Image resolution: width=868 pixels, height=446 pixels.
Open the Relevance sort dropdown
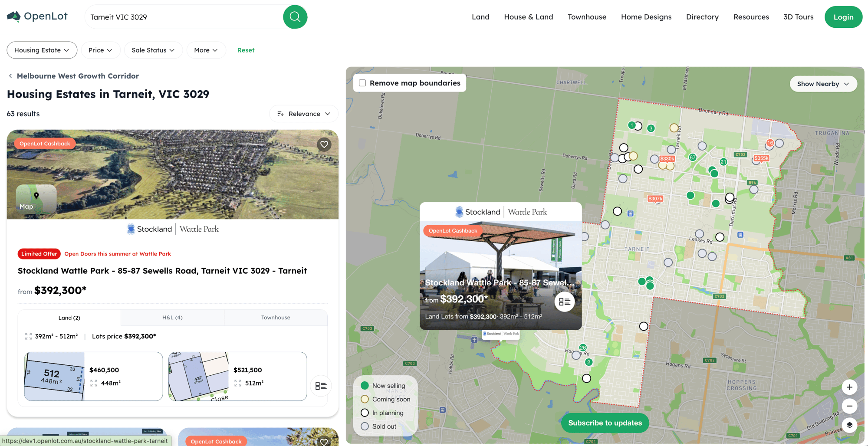pos(304,114)
